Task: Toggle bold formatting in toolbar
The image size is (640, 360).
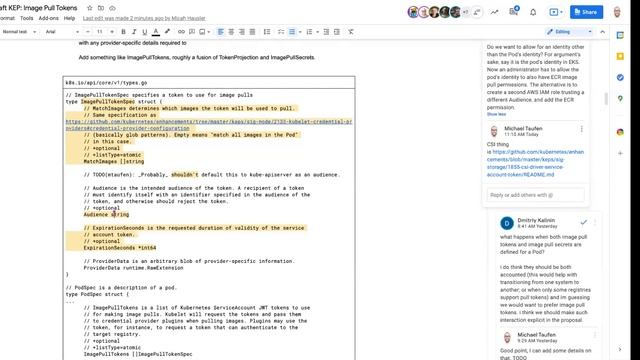Action: click(123, 32)
